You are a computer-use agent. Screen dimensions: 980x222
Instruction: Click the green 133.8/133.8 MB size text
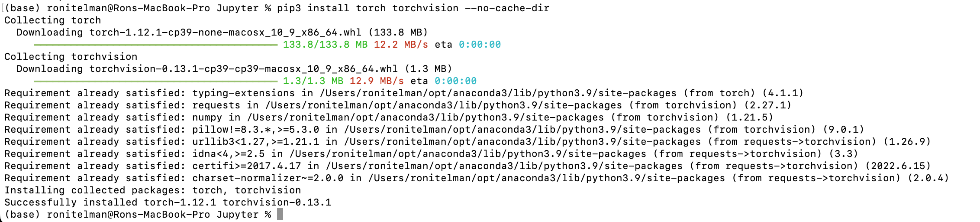point(325,45)
